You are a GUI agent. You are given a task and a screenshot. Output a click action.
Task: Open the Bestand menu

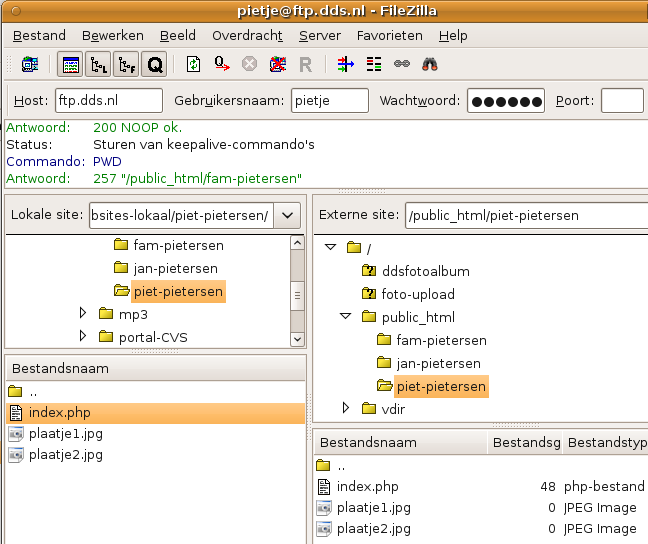point(39,36)
